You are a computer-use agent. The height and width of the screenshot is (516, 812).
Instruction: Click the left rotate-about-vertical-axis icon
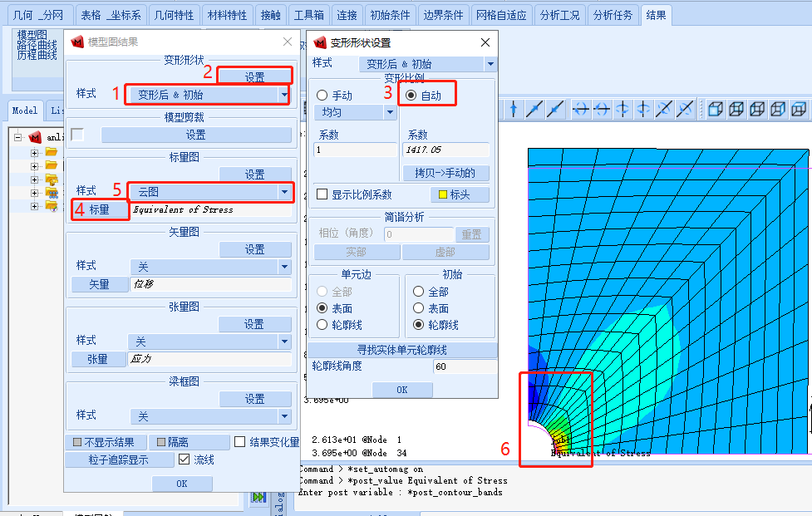(623, 109)
